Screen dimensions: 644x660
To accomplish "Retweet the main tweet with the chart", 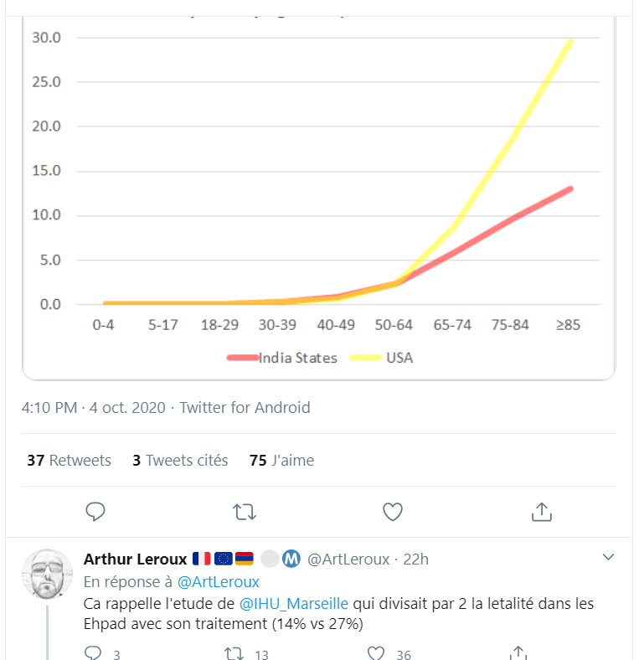I will (244, 511).
